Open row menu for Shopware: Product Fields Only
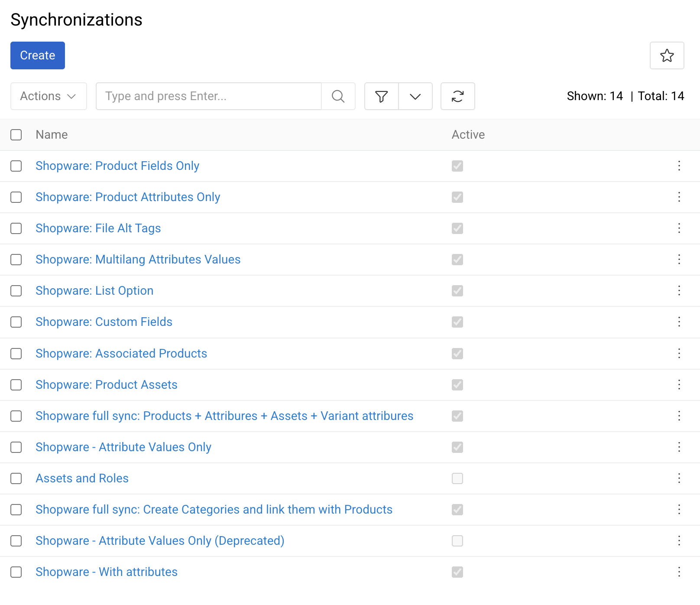This screenshot has height=605, width=700. pos(679,166)
